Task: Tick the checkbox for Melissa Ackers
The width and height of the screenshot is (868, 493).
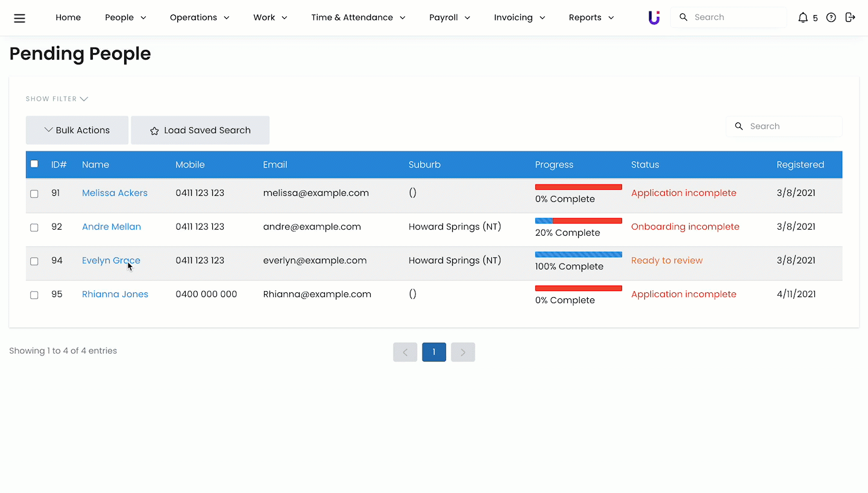Action: click(x=34, y=194)
